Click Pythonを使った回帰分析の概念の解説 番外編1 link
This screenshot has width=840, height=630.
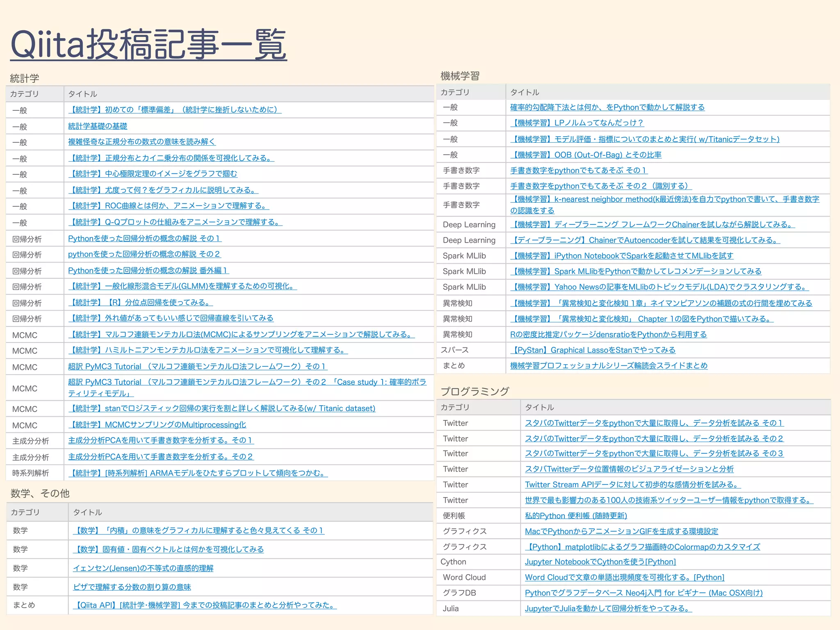148,270
